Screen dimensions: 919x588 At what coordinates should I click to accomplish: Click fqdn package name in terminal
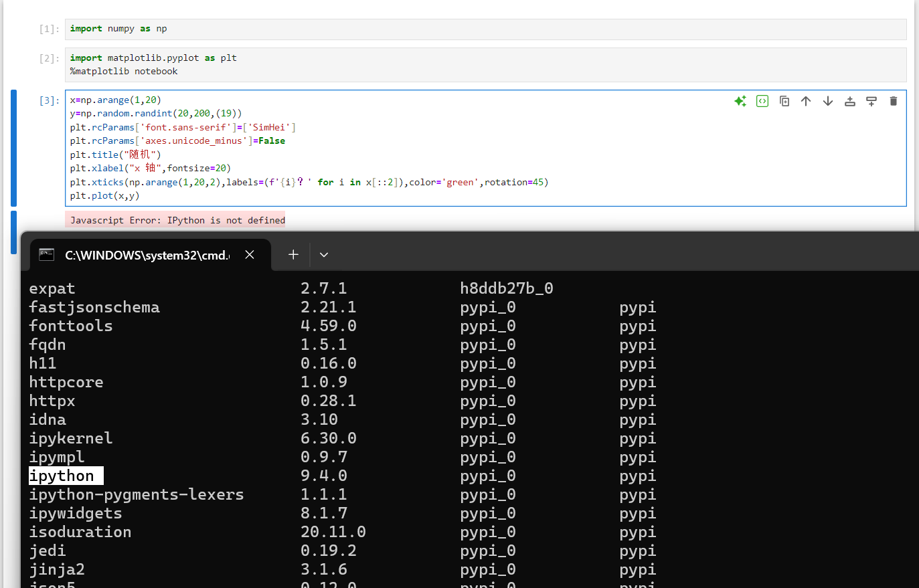pos(48,345)
